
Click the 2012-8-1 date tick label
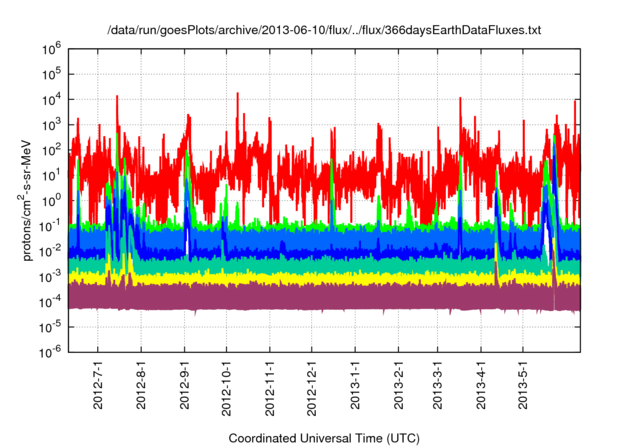click(x=141, y=384)
